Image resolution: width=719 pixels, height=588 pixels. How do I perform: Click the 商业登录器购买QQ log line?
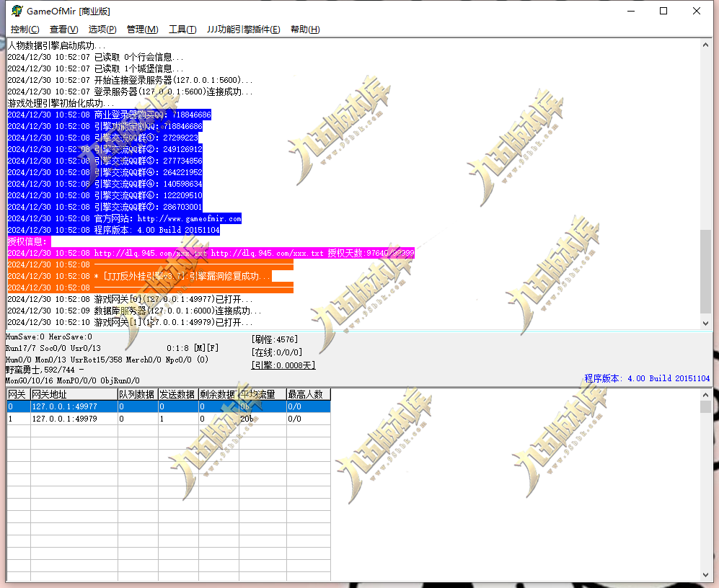[x=109, y=115]
